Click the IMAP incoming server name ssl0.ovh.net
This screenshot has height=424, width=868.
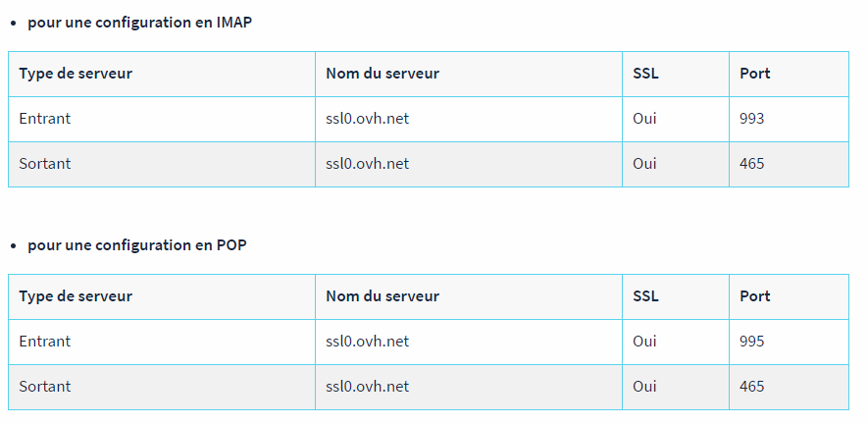(367, 119)
